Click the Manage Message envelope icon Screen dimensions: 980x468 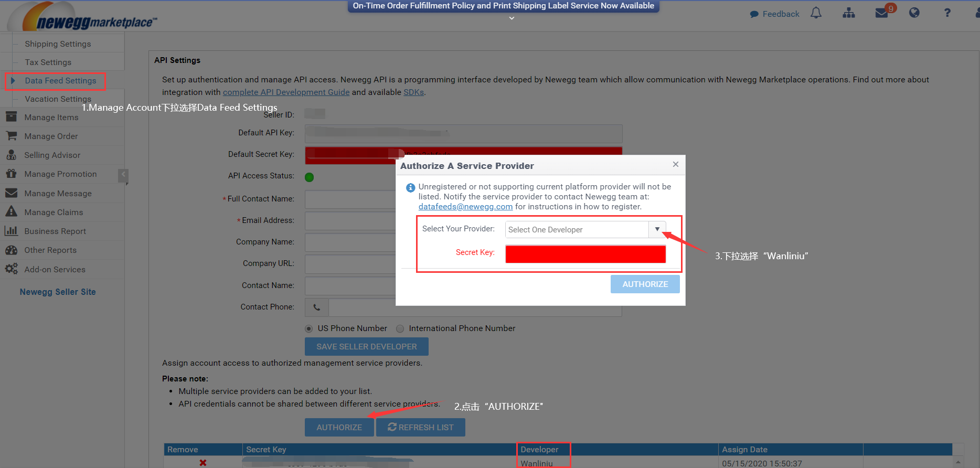pyautogui.click(x=11, y=193)
